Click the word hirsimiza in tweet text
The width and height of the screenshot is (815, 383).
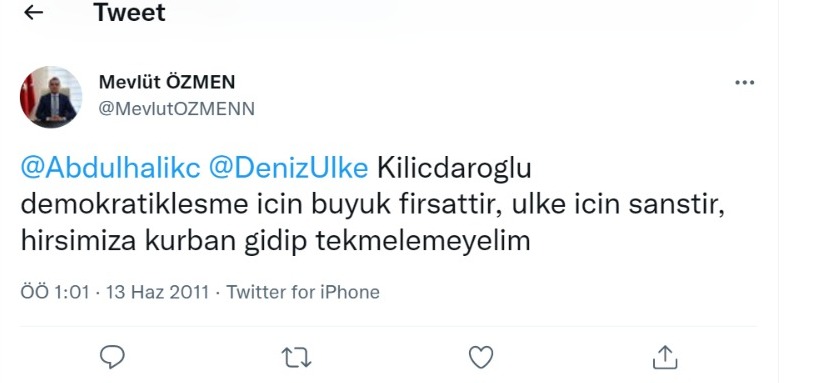(78, 241)
